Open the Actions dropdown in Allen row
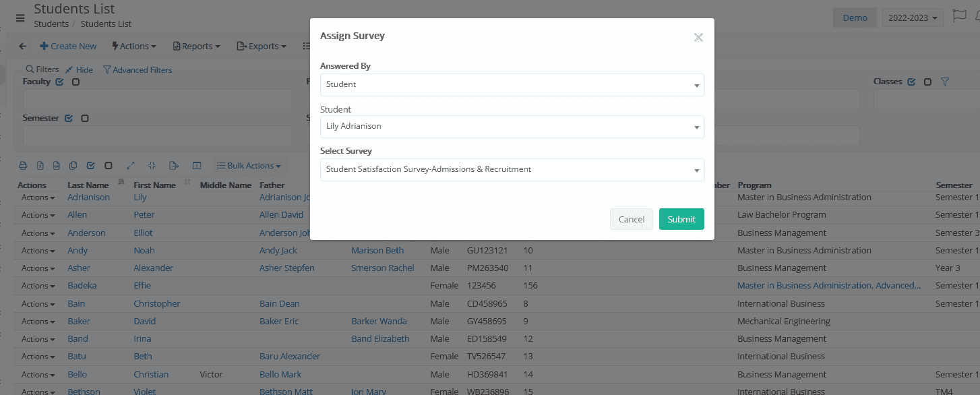980x395 pixels. (38, 215)
